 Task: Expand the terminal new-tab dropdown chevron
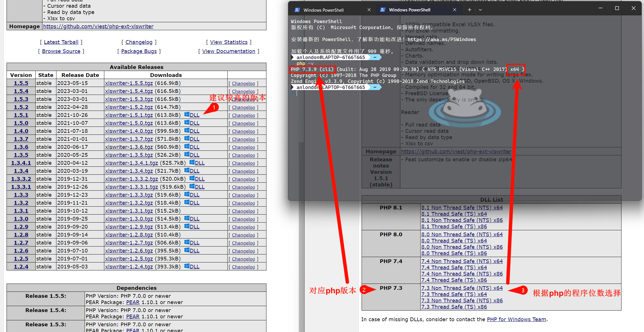click(480, 10)
